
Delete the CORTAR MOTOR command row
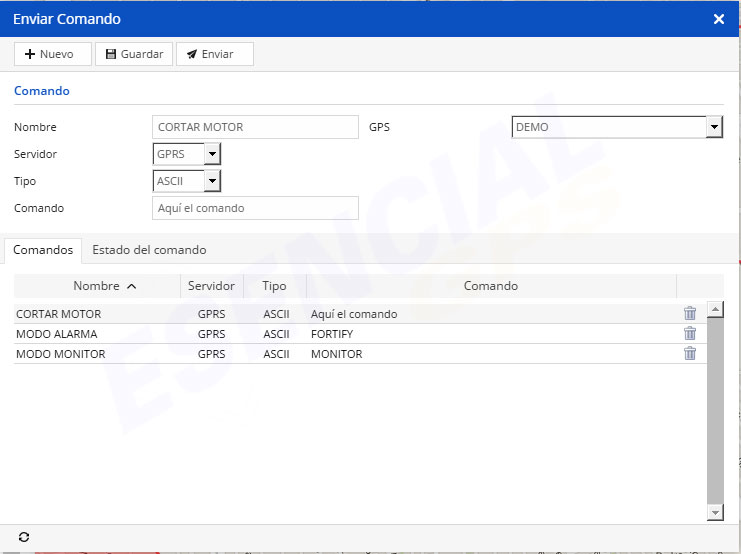point(690,313)
